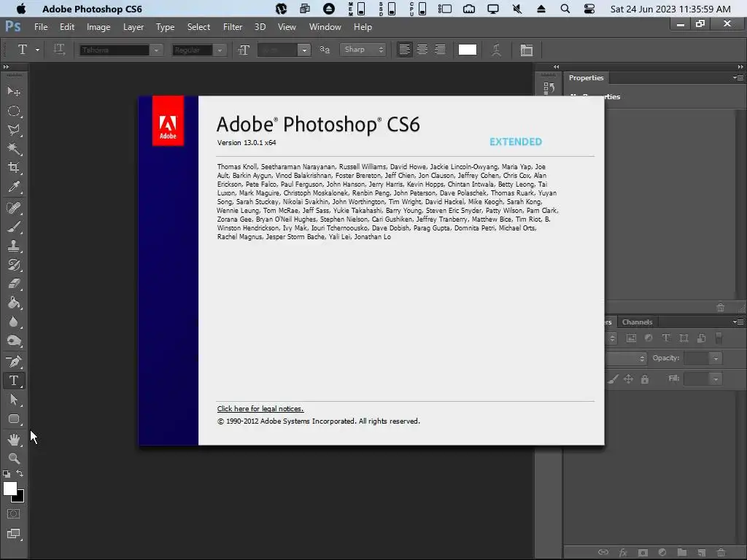This screenshot has height=560, width=747.
Task: Open the layer blend mode dropdown
Action: pyautogui.click(x=626, y=358)
